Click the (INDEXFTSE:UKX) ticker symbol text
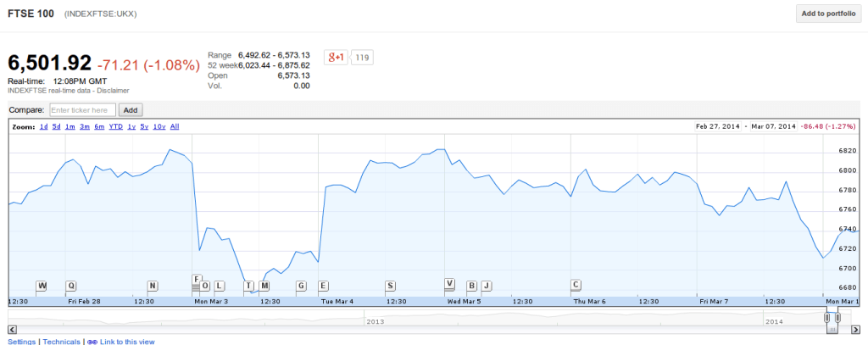The width and height of the screenshot is (868, 345). [x=100, y=14]
